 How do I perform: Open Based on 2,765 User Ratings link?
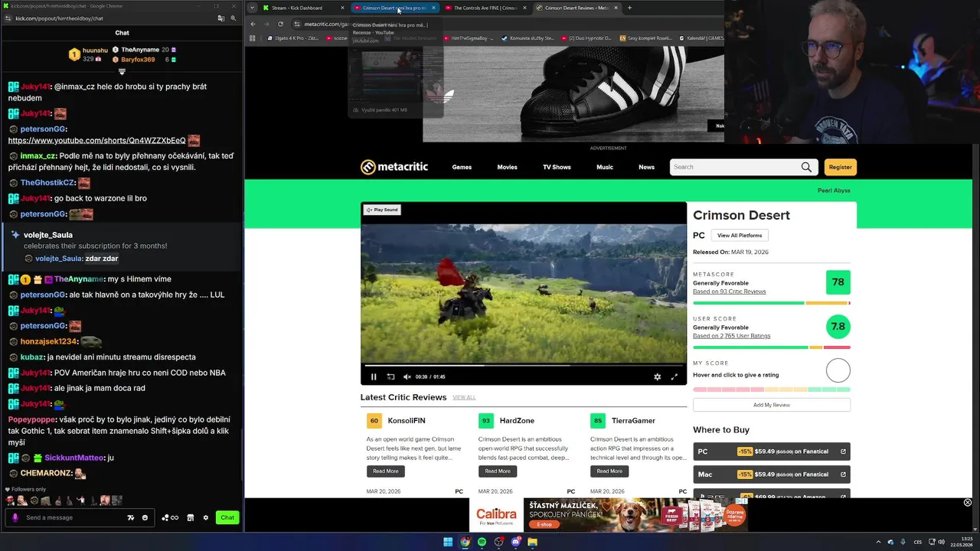click(731, 336)
